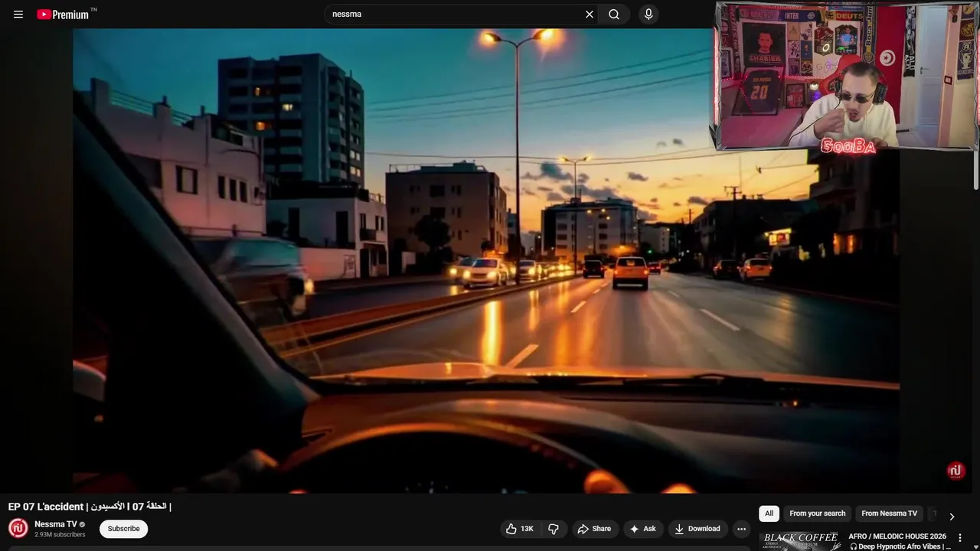Screen dimensions: 980x551
Task: Open the Nessma TV channel name link
Action: click(x=56, y=524)
